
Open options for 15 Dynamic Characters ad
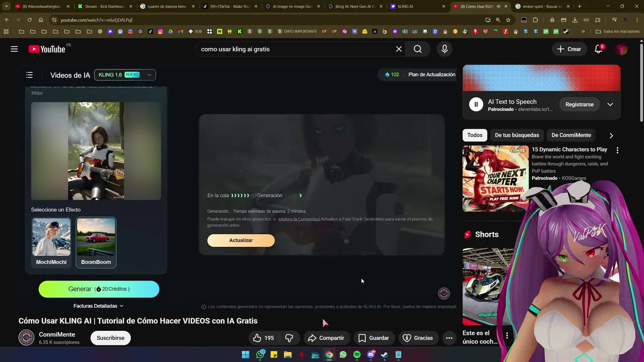617,150
